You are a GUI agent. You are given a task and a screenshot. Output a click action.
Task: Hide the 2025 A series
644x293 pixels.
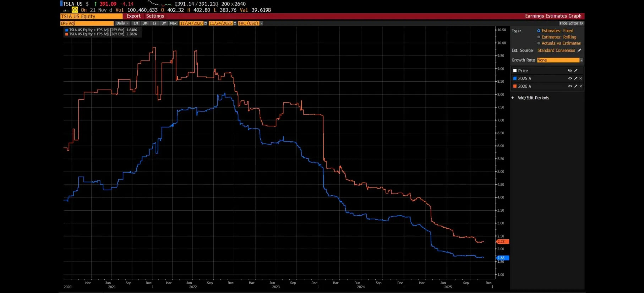pyautogui.click(x=570, y=78)
